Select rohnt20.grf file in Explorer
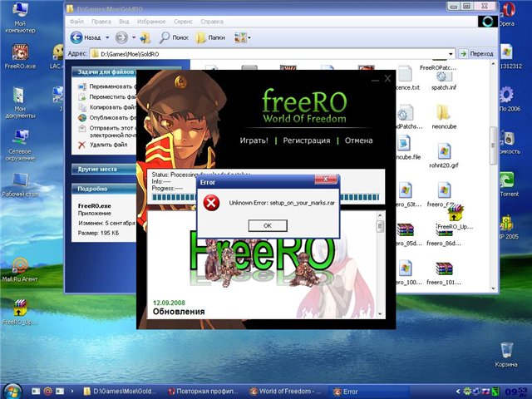 click(444, 156)
